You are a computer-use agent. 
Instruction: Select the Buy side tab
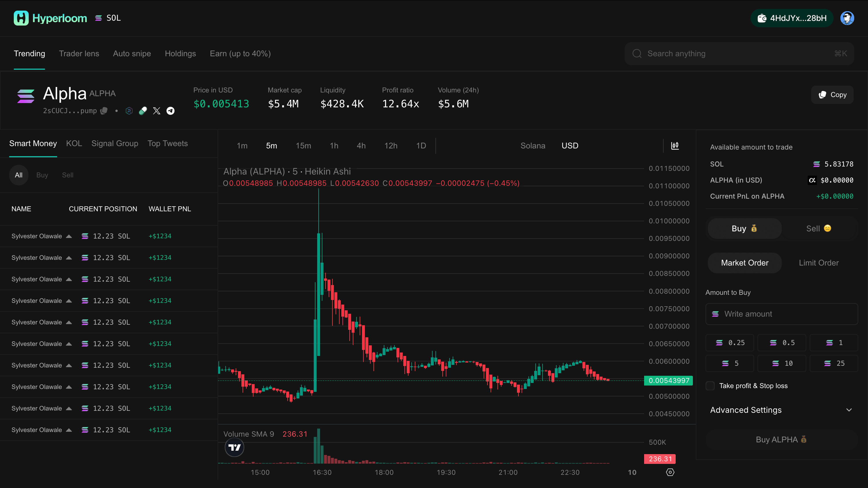pyautogui.click(x=745, y=228)
